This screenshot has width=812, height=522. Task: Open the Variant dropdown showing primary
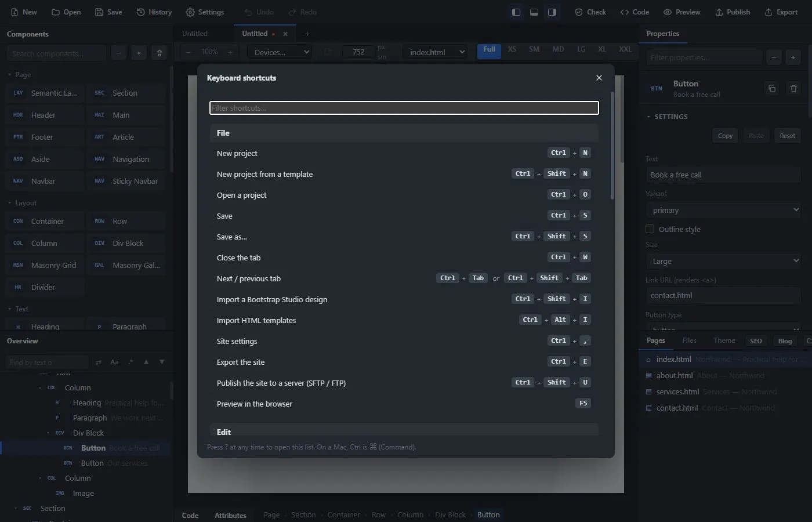point(723,210)
